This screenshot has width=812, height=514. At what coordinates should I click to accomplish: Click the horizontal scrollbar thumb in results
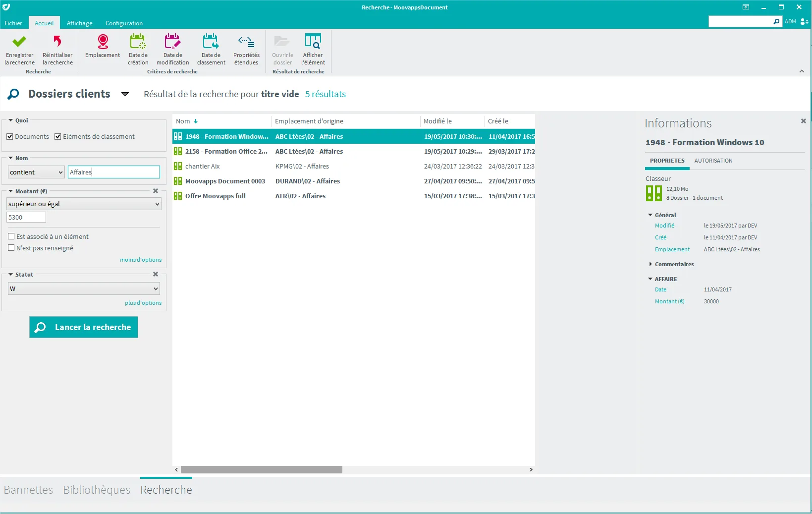coord(262,469)
